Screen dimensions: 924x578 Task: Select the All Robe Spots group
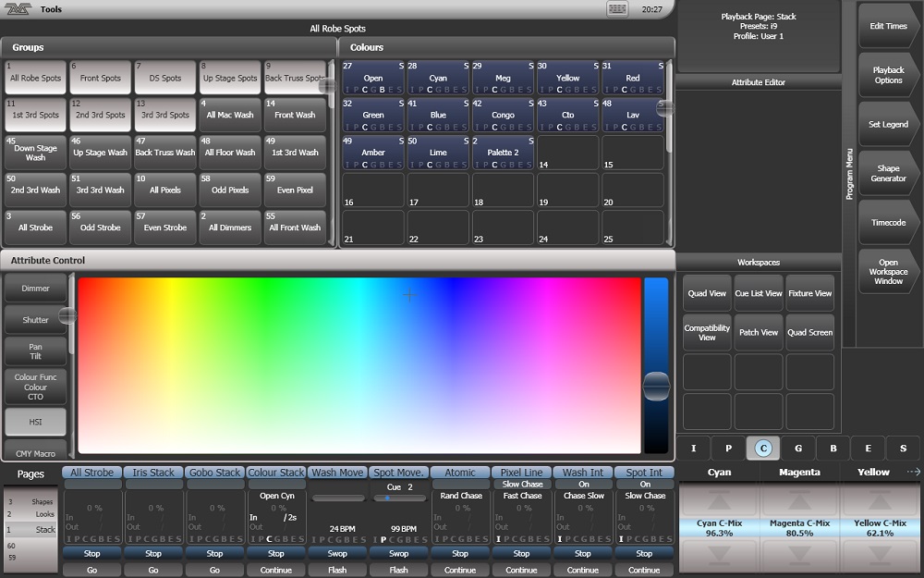coord(35,78)
